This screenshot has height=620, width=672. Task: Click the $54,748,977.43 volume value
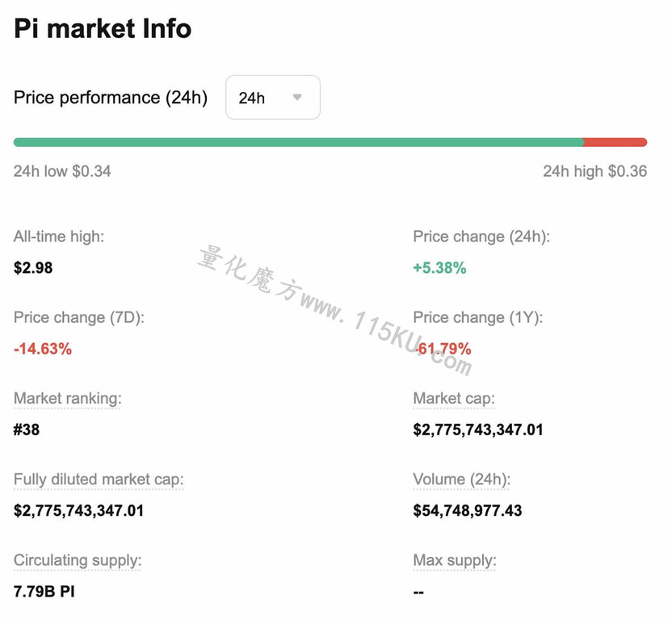(468, 510)
